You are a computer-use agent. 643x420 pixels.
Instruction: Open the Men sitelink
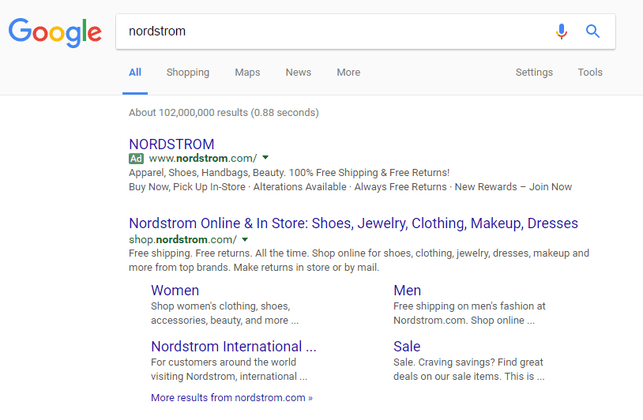(x=407, y=290)
